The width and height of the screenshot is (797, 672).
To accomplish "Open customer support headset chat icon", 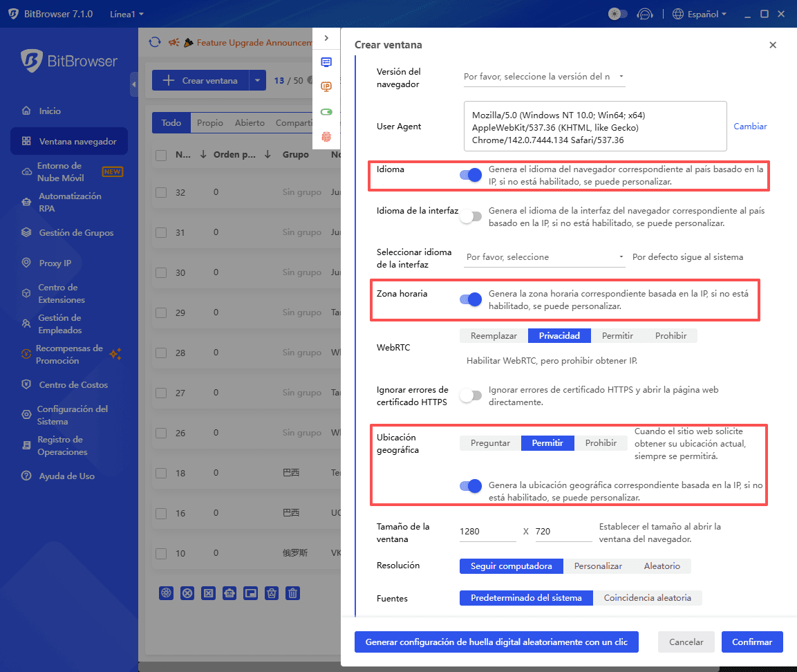I will pyautogui.click(x=645, y=14).
